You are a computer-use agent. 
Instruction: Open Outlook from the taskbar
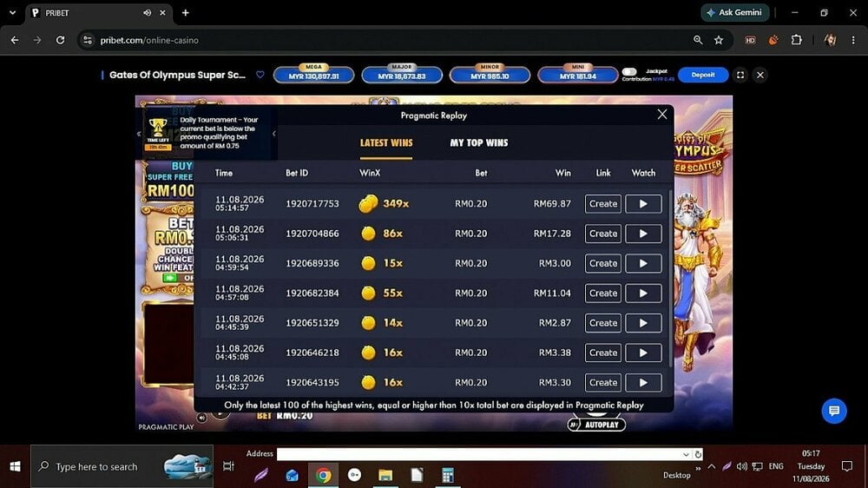[292, 475]
